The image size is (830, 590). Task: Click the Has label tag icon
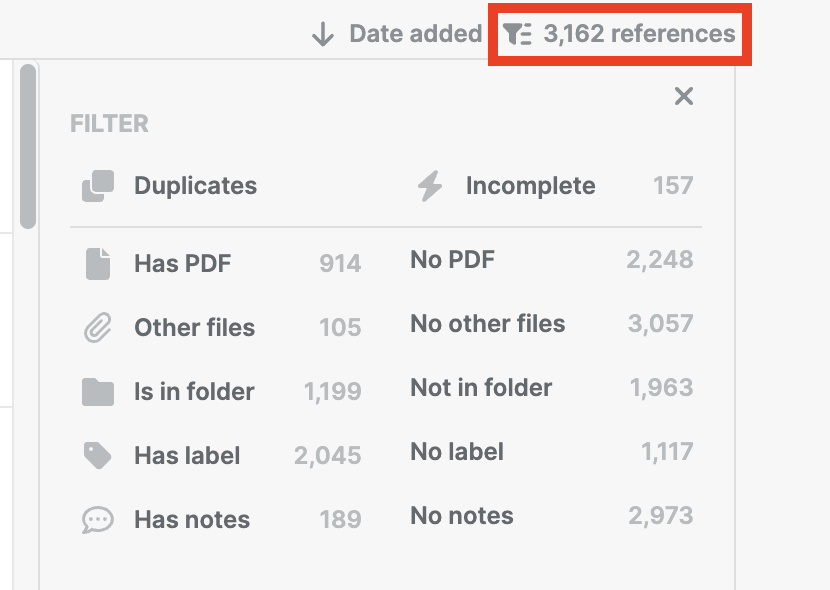click(x=98, y=456)
